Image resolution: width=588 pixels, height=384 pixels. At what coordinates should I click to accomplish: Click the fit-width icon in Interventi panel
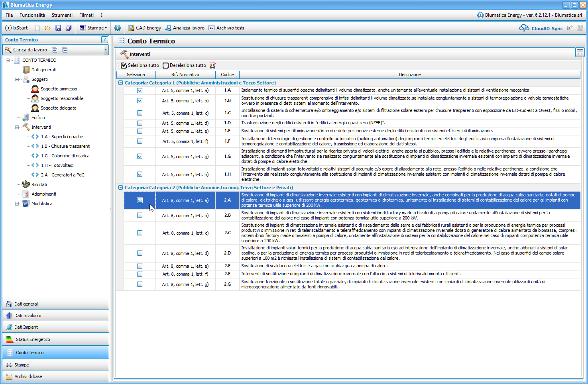[580, 53]
